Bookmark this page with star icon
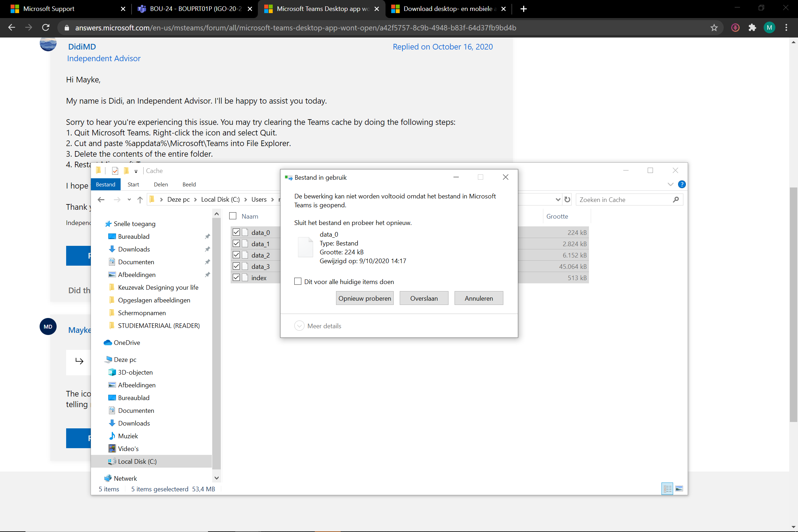Image resolution: width=798 pixels, height=532 pixels. point(714,28)
